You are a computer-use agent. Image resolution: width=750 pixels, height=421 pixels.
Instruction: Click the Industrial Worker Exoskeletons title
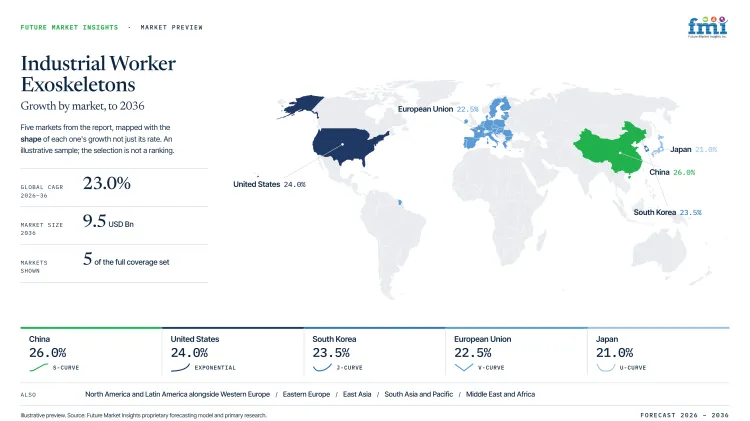(x=98, y=74)
